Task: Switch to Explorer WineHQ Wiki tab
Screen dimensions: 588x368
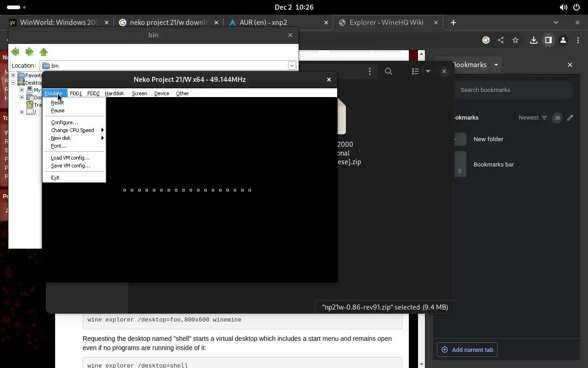Action: [389, 22]
